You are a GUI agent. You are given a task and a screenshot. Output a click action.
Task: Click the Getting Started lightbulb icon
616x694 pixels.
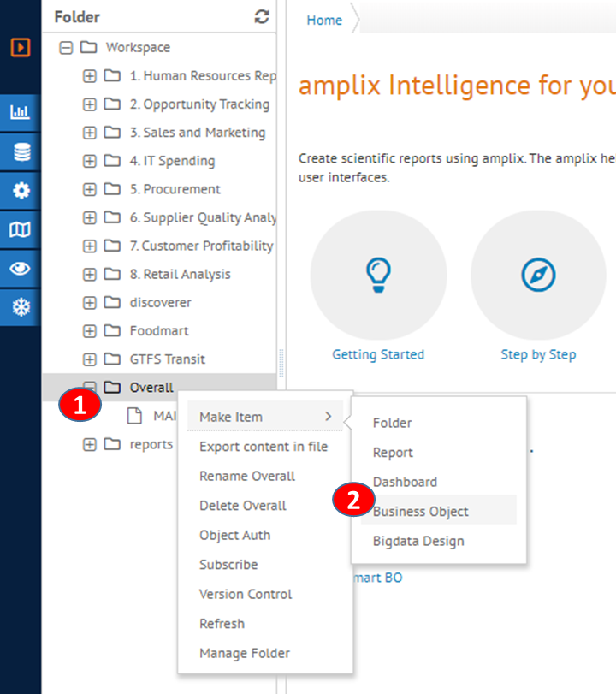pos(378,275)
